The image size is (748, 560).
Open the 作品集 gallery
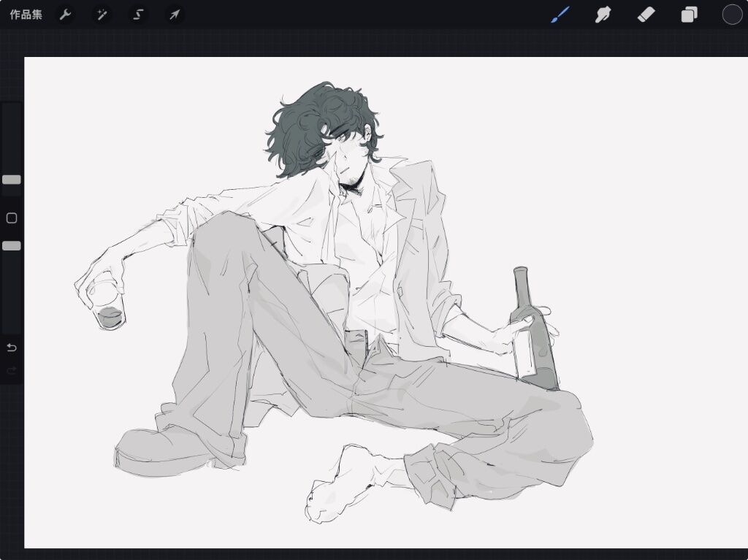tap(26, 15)
